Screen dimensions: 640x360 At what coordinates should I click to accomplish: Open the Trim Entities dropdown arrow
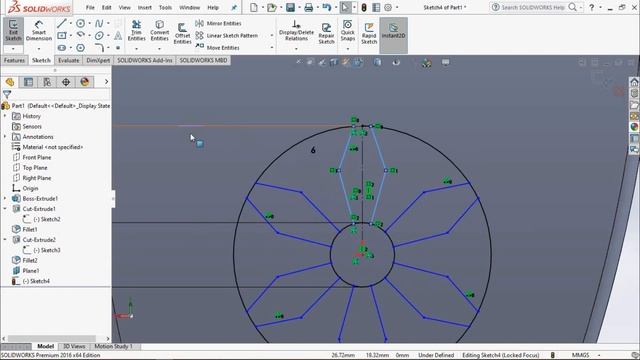tap(136, 49)
